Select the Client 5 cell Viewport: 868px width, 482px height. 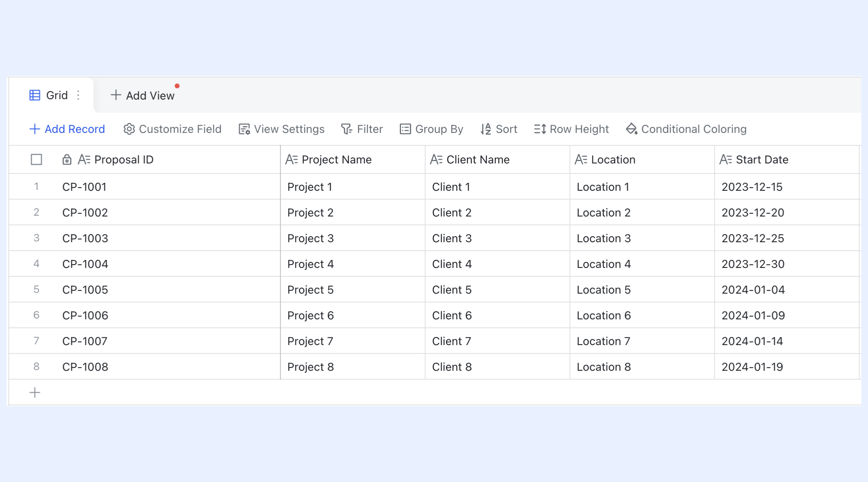point(497,290)
